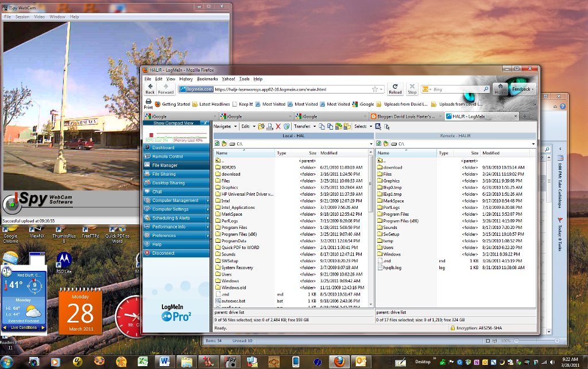Click the Rename icon beside New Folder
588x369 pixels.
270,127
